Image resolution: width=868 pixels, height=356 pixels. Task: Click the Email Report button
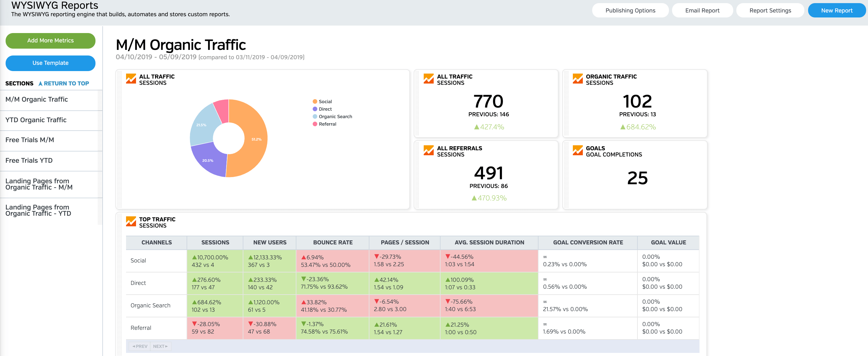[702, 11]
